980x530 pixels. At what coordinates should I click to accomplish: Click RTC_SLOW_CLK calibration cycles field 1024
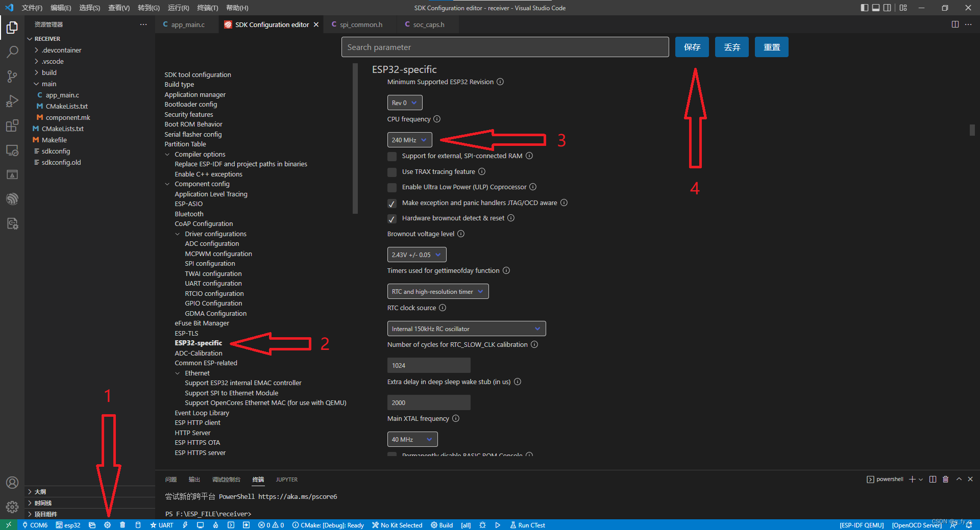click(429, 365)
